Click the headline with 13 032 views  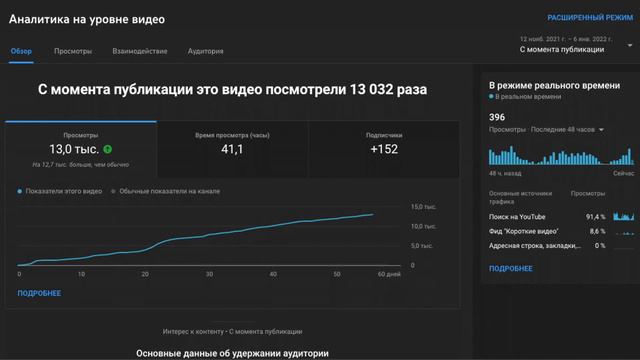coord(232,89)
